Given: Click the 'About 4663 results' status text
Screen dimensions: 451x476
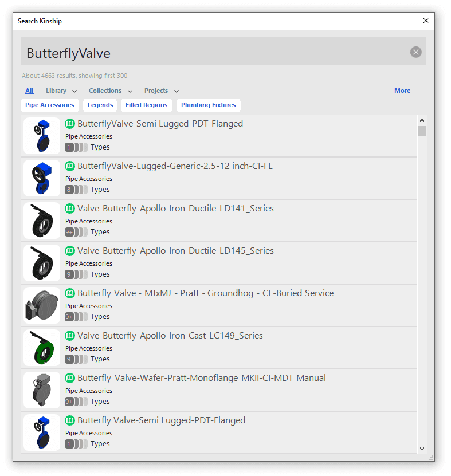Looking at the screenshot, I should (x=74, y=76).
